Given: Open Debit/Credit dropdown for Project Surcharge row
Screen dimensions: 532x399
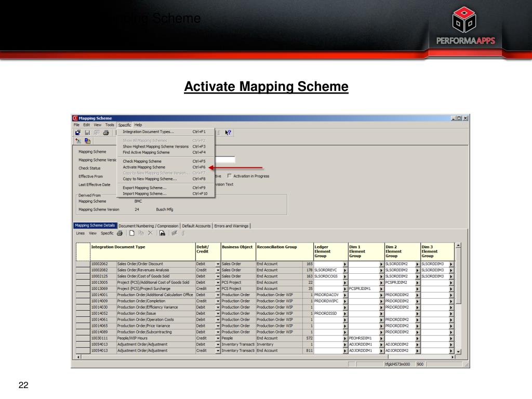Looking at the screenshot, I should 218,289.
